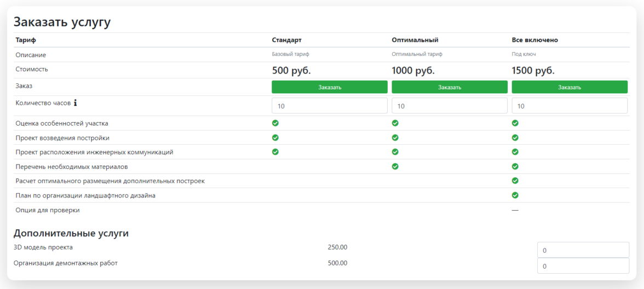Click quantity field for Организация демонтажных работ
644x289 pixels.
(583, 266)
